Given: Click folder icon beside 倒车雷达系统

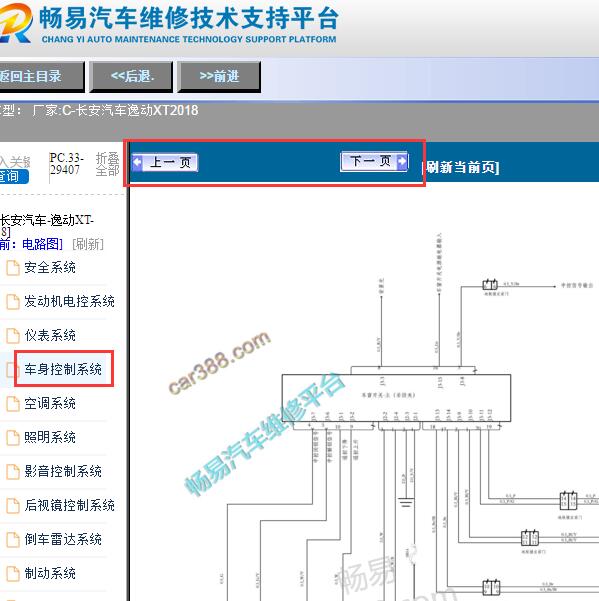Looking at the screenshot, I should [x=13, y=540].
